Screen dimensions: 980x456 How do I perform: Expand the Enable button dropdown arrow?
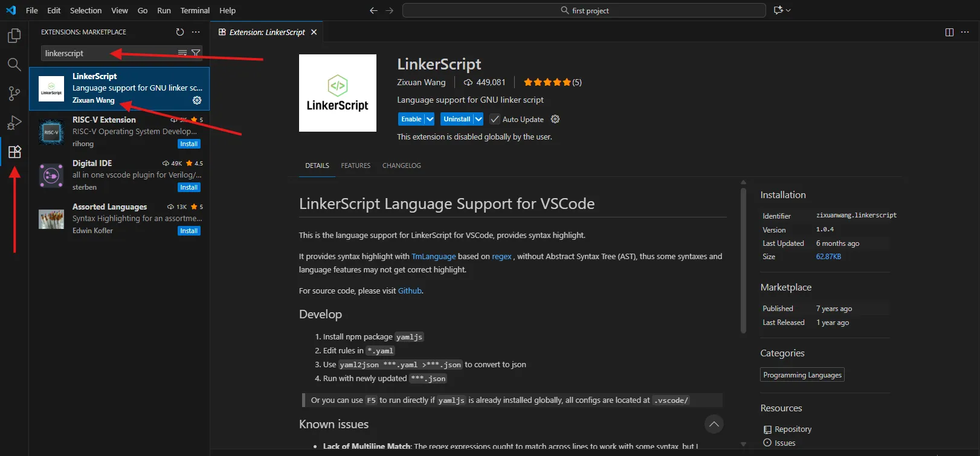430,119
